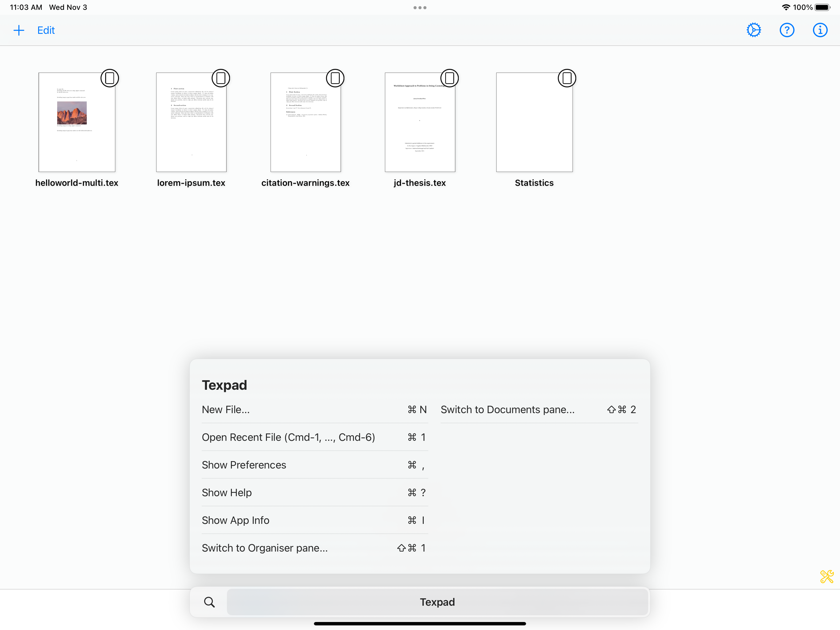Viewport: 840px width, 630px height.
Task: Select Switch to Documents pane entry
Action: tap(539, 410)
